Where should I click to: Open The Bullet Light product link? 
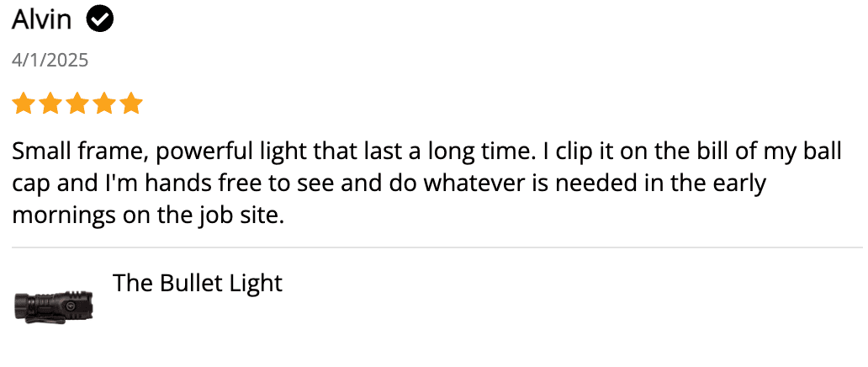point(198,284)
